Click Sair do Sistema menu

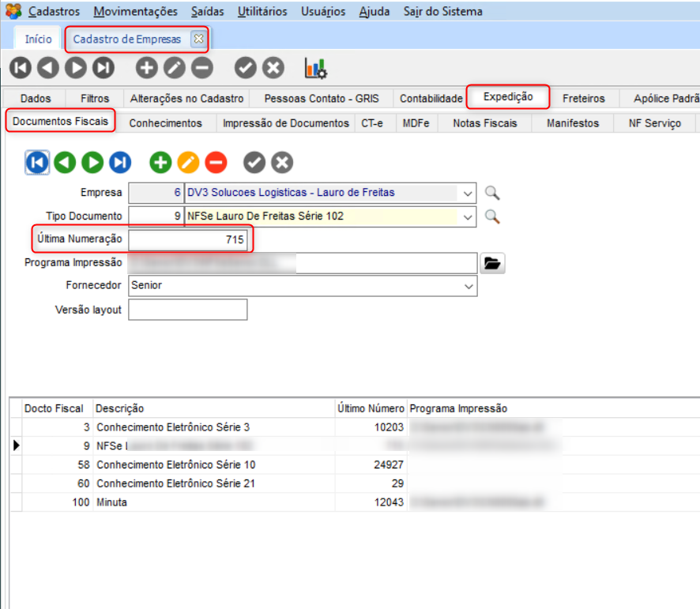click(x=442, y=12)
